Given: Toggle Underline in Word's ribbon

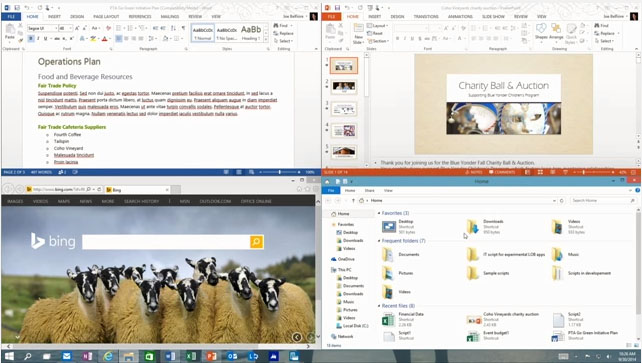Looking at the screenshot, I should pos(45,38).
